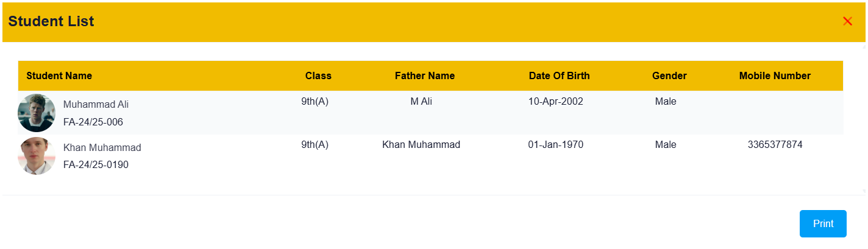The height and width of the screenshot is (249, 868).
Task: Select the Father Name column header
Action: pos(425,76)
